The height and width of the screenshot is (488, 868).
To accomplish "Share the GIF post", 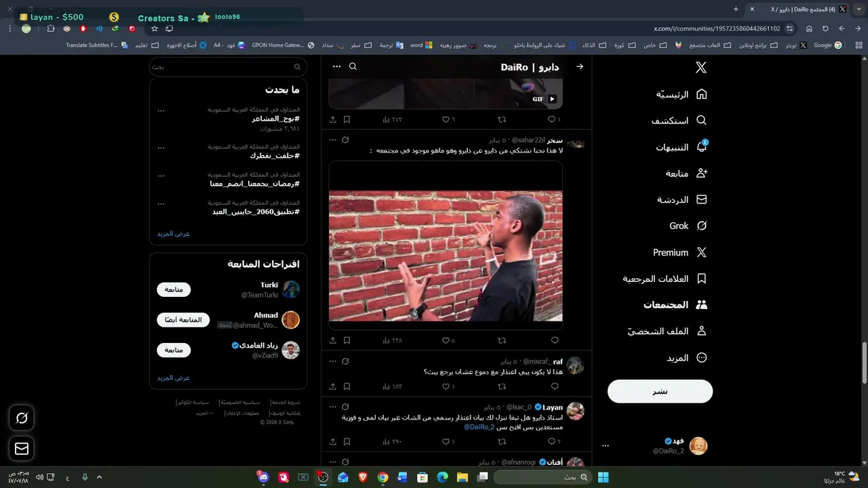I will [x=333, y=119].
